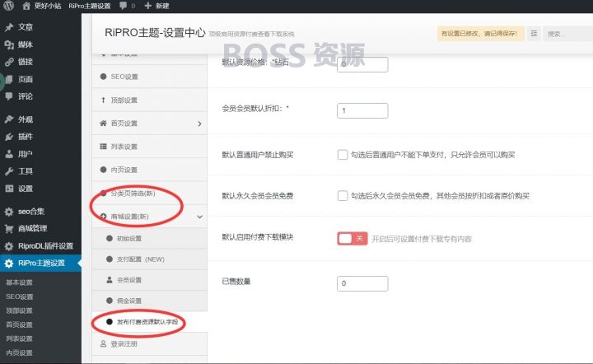
Task: Click the arrow icon beside 顶部设置
Action: (x=103, y=100)
